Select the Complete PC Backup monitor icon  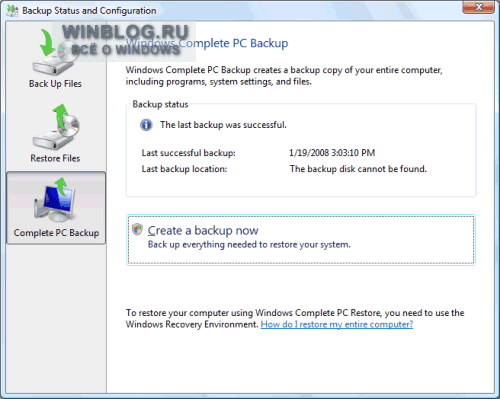coord(55,200)
